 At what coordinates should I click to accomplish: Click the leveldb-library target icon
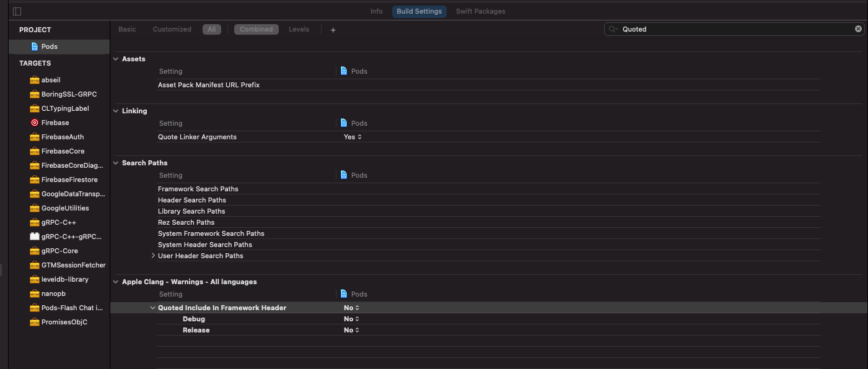point(35,279)
